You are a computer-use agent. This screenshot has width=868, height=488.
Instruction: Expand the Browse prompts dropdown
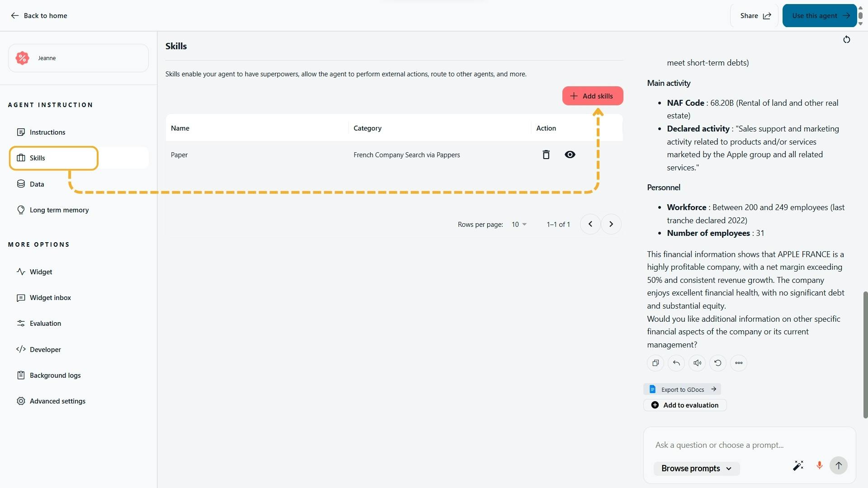coord(696,469)
